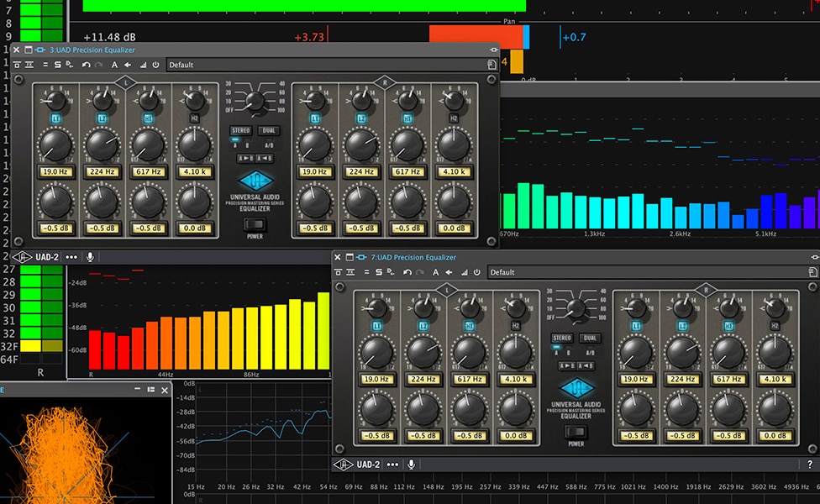This screenshot has height=504, width=820.
Task: Click the +3.73 red value readout
Action: [x=309, y=37]
